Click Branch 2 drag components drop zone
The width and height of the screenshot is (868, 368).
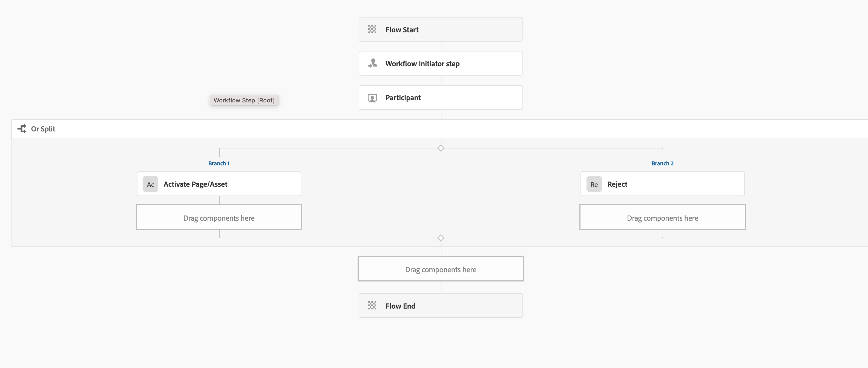pyautogui.click(x=662, y=218)
